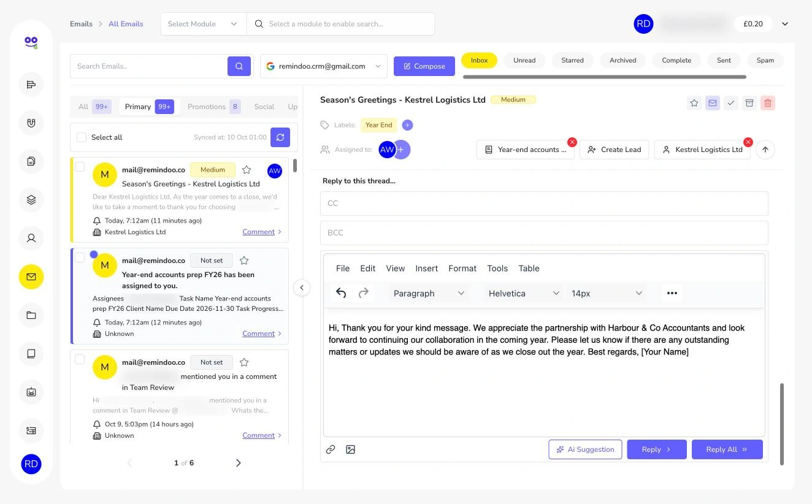Star the Team Review mention email

[244, 362]
